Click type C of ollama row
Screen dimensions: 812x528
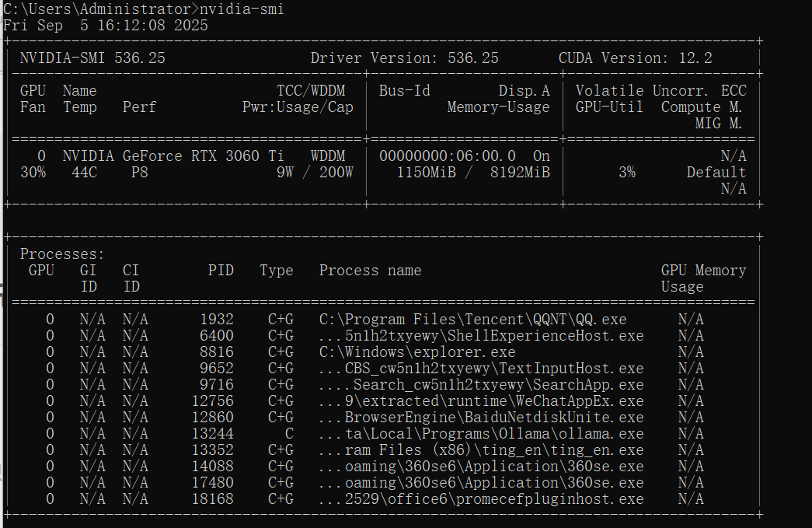pos(289,434)
